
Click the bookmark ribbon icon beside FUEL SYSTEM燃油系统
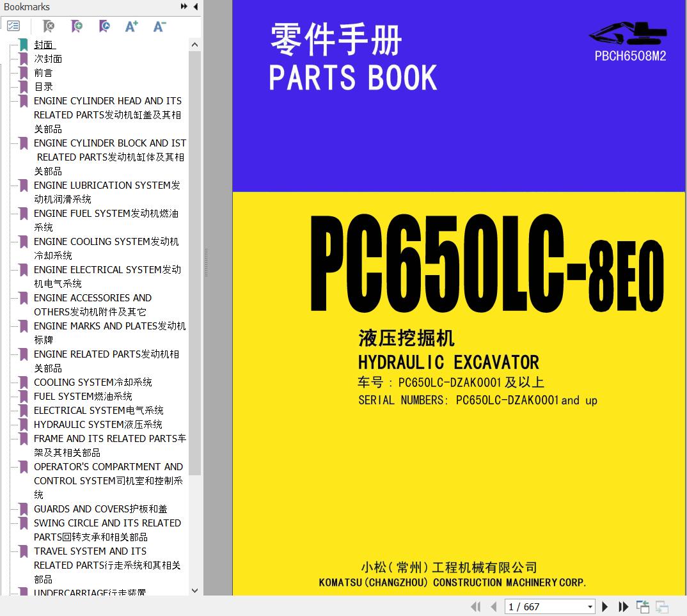(x=23, y=396)
